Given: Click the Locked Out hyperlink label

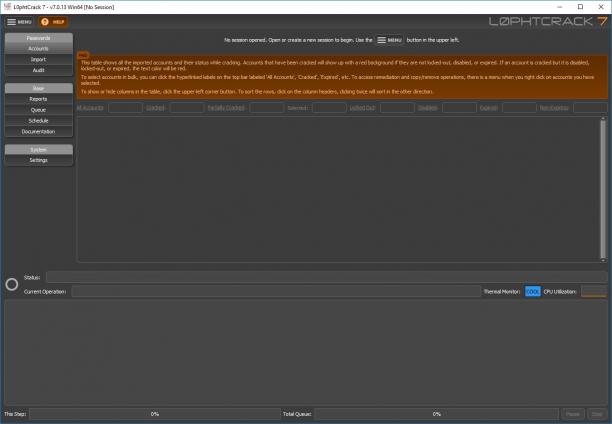Looking at the screenshot, I should pyautogui.click(x=362, y=108).
